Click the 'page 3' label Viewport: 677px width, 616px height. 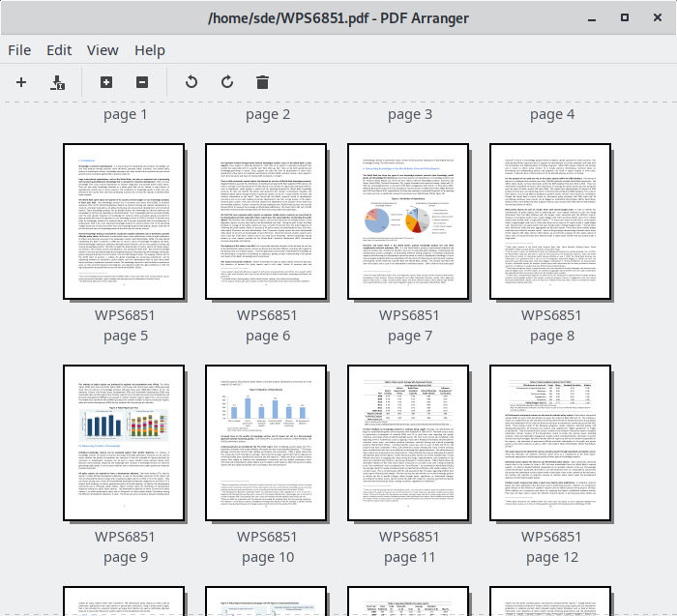[410, 115]
